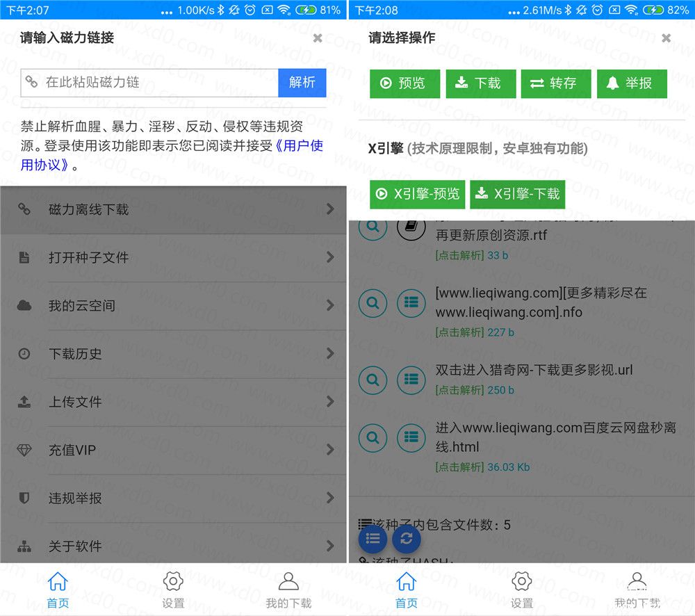
Task: Click the link icon inside the magnet input
Action: [x=31, y=81]
